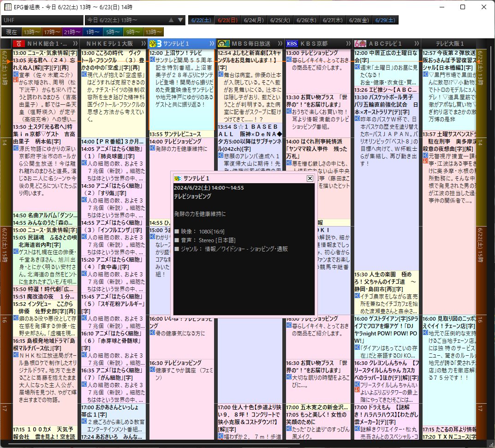Click the HD icon beside 悪を憎む厳しさの中にも

point(289,162)
